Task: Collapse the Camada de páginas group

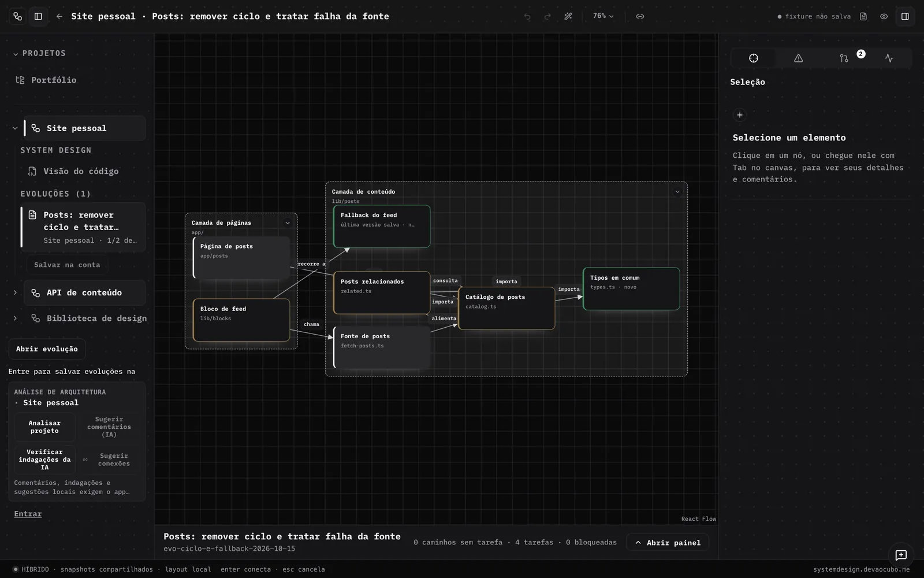Action: point(288,223)
